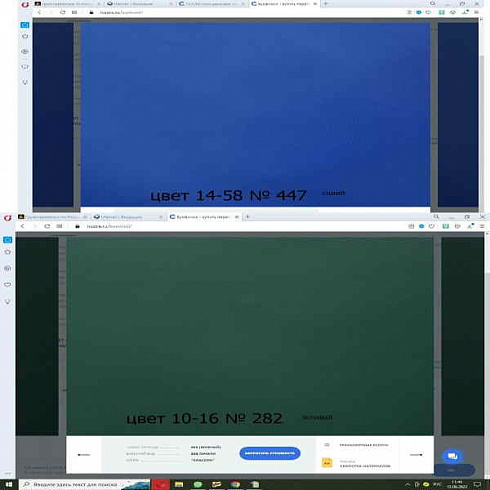The image size is (490, 490).
Task: Click the right arrow in the bottom white panel
Action: click(416, 455)
